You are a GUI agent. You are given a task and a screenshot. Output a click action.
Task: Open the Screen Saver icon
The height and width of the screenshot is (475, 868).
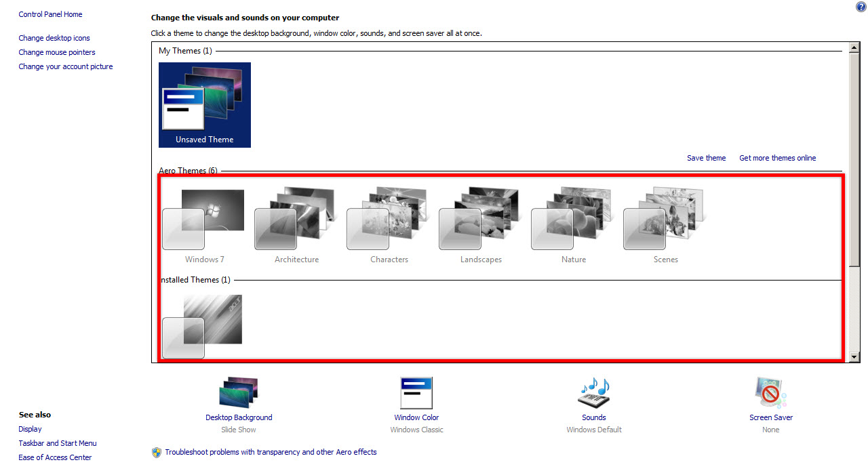(x=770, y=393)
